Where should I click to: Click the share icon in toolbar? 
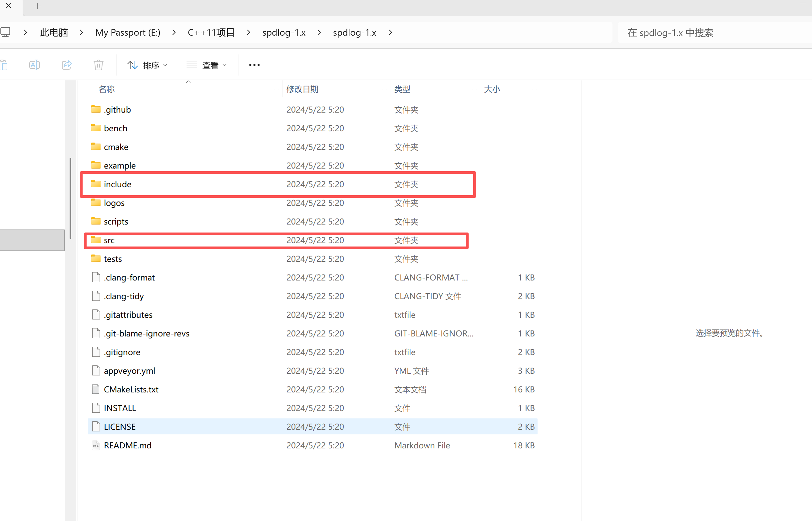[67, 65]
